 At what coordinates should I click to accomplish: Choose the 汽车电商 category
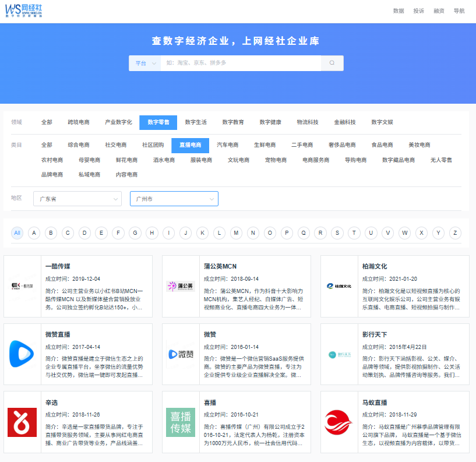(228, 145)
